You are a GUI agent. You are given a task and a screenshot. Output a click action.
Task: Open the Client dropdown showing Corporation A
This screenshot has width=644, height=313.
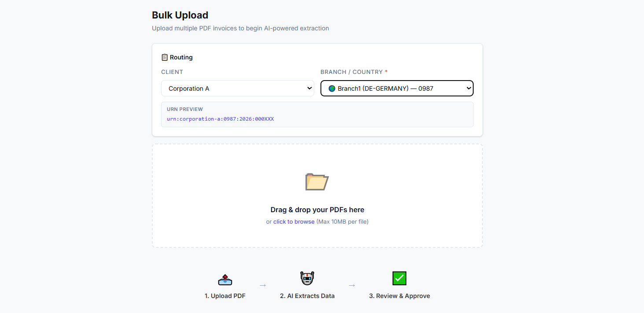[x=238, y=88]
